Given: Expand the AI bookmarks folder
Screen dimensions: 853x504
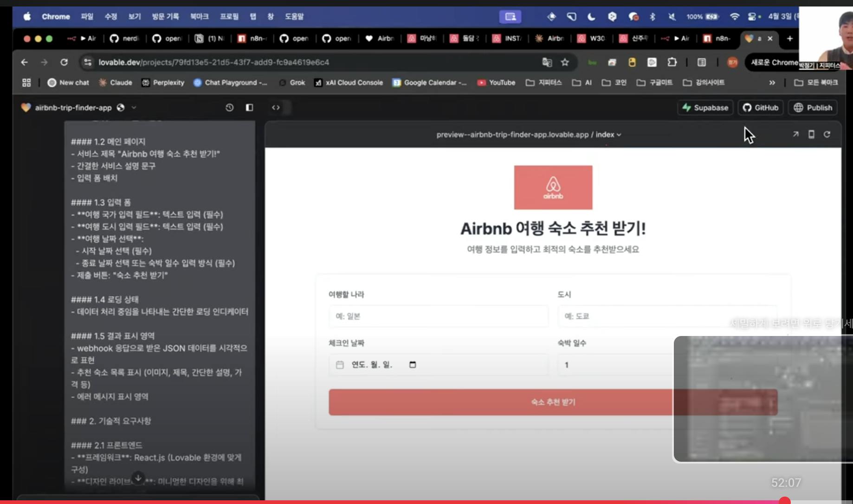Looking at the screenshot, I should click(582, 83).
